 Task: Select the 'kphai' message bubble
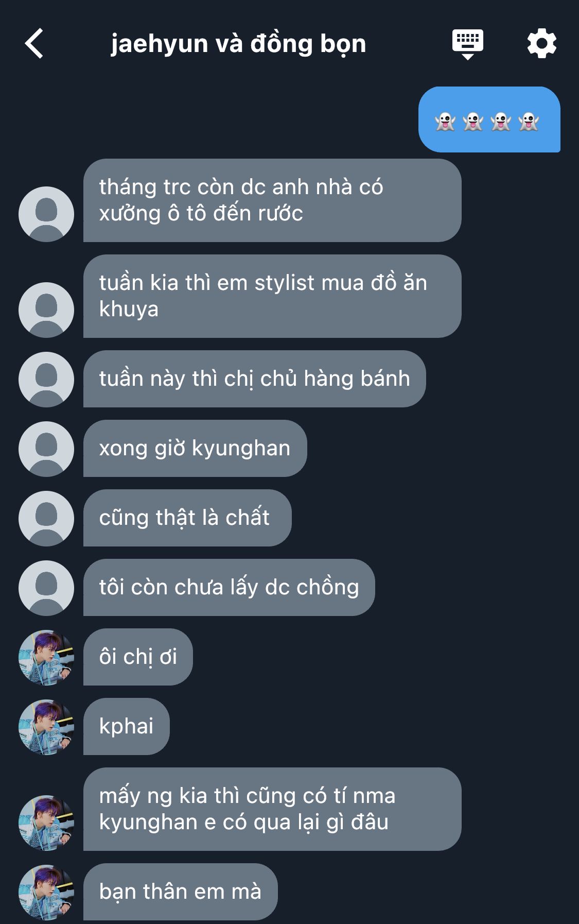pos(126,727)
